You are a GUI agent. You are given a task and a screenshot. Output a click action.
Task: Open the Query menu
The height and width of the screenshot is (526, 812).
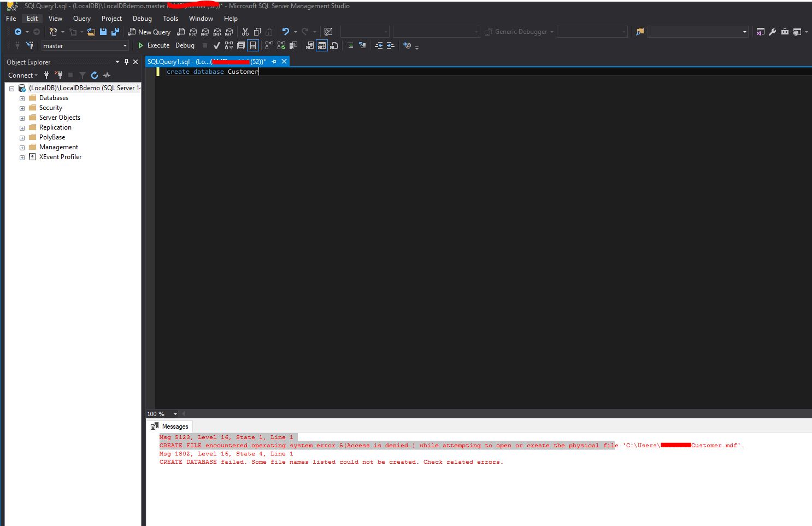pyautogui.click(x=81, y=18)
